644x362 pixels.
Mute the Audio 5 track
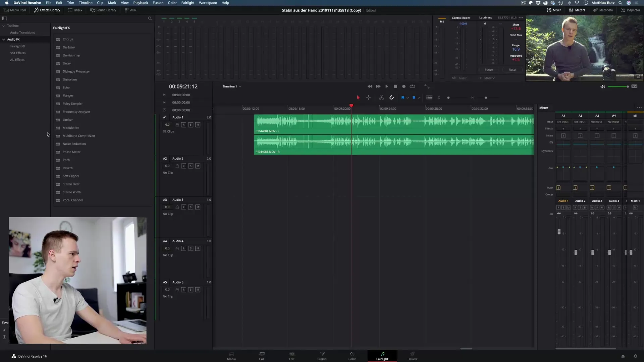point(198,290)
